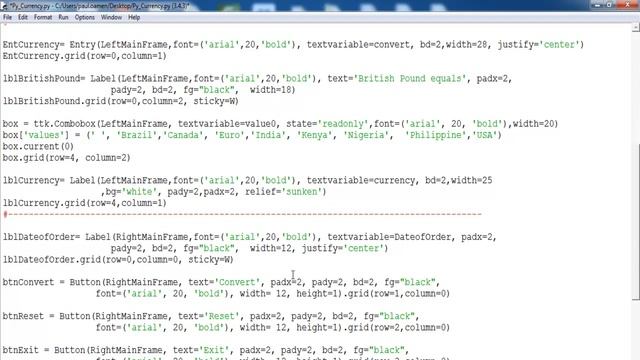Click the red dashed comment separator line

(242, 214)
